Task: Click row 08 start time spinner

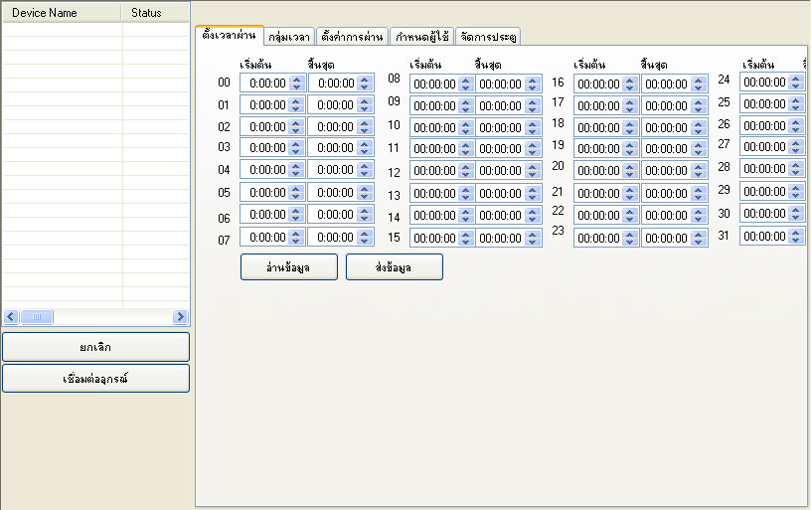Action: click(x=466, y=84)
